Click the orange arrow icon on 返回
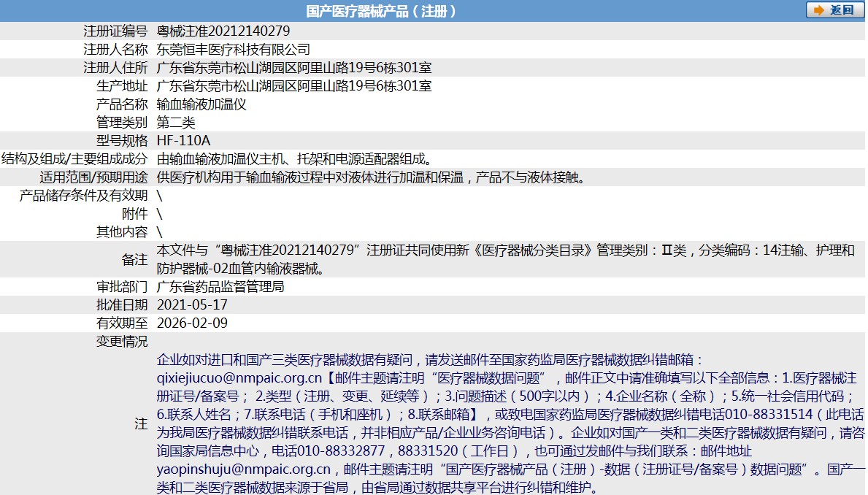Image resolution: width=868 pixels, height=495 pixels. (x=819, y=10)
